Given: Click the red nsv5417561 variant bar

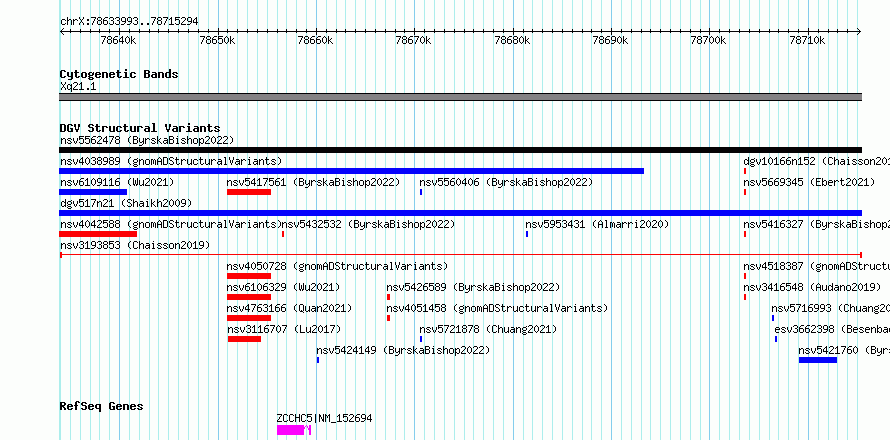Looking at the screenshot, I should [249, 192].
